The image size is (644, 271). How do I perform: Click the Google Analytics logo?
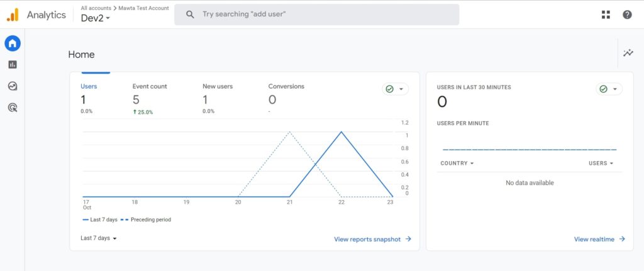click(x=13, y=15)
